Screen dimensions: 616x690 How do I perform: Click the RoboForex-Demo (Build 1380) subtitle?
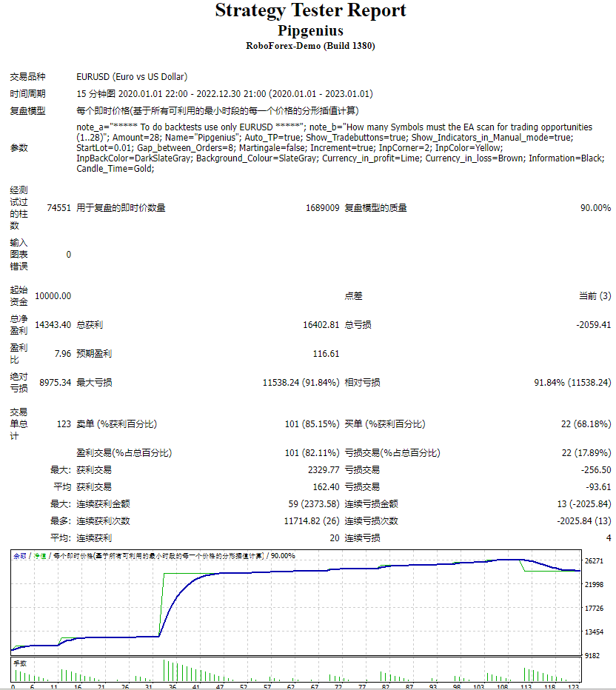tap(308, 45)
